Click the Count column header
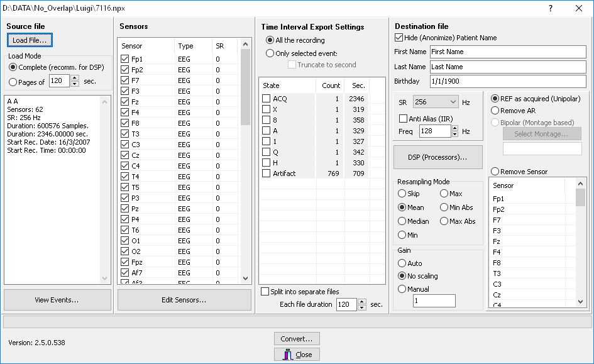This screenshot has height=364, width=594. pos(331,85)
